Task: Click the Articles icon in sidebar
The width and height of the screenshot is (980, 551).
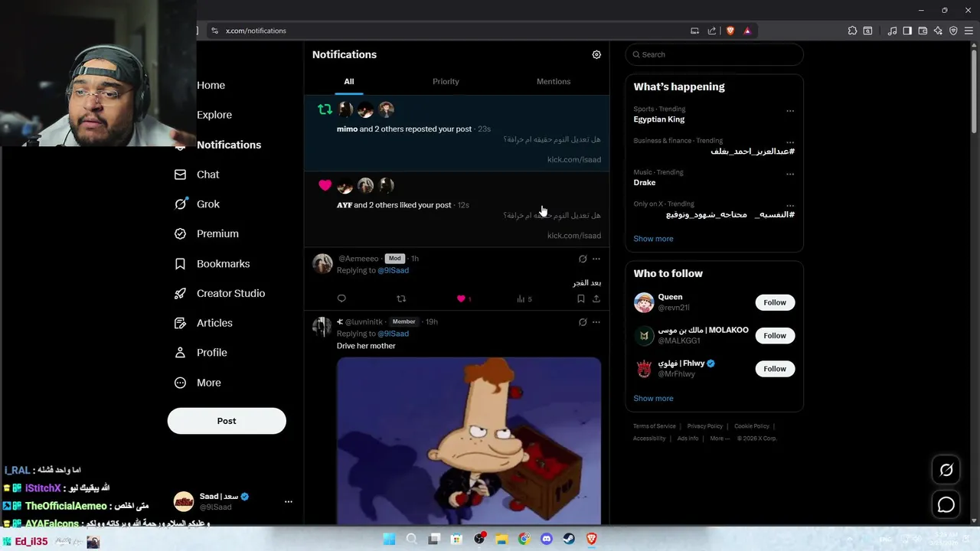Action: (180, 323)
